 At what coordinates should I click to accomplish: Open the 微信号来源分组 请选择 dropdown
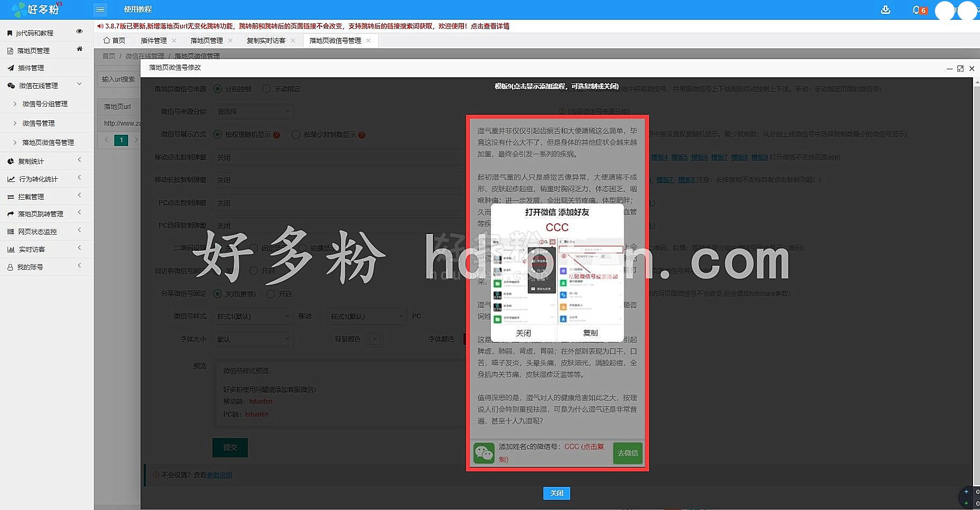[x=253, y=112]
